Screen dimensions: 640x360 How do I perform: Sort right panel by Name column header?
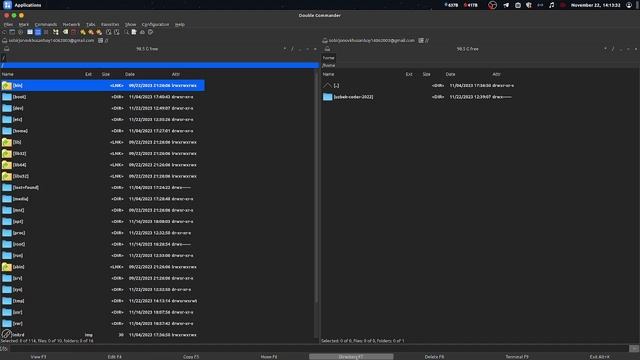[328, 74]
